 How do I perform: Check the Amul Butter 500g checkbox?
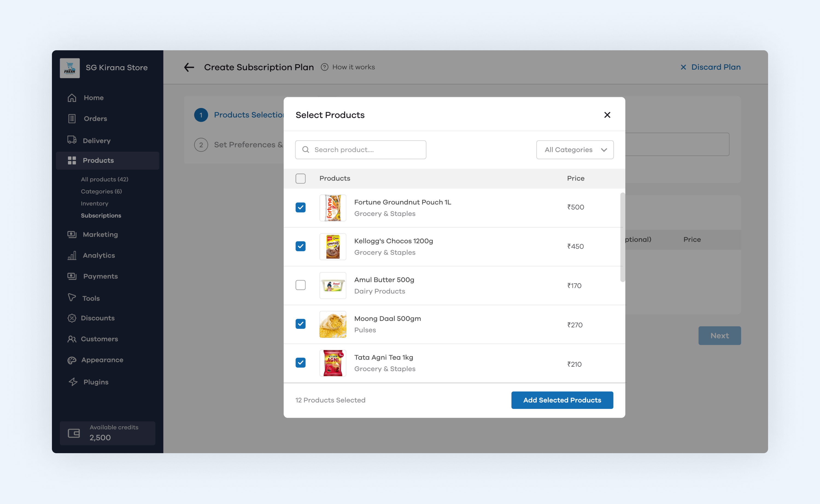pos(300,285)
